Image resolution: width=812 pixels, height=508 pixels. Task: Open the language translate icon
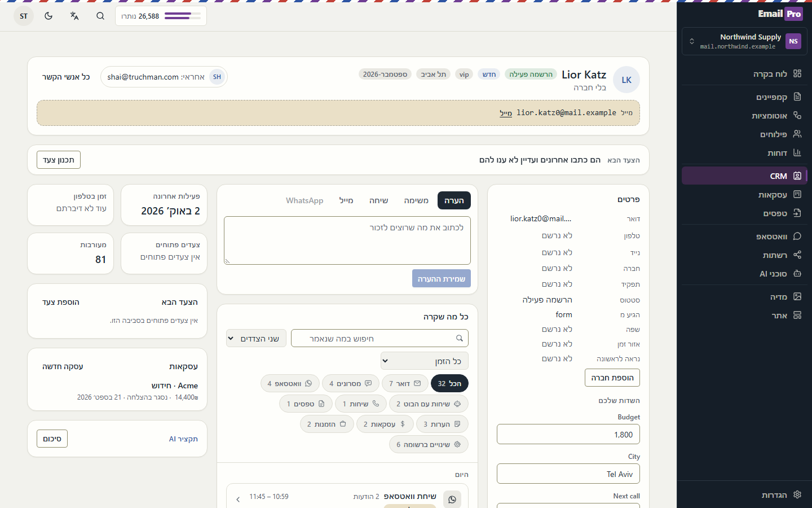point(74,16)
